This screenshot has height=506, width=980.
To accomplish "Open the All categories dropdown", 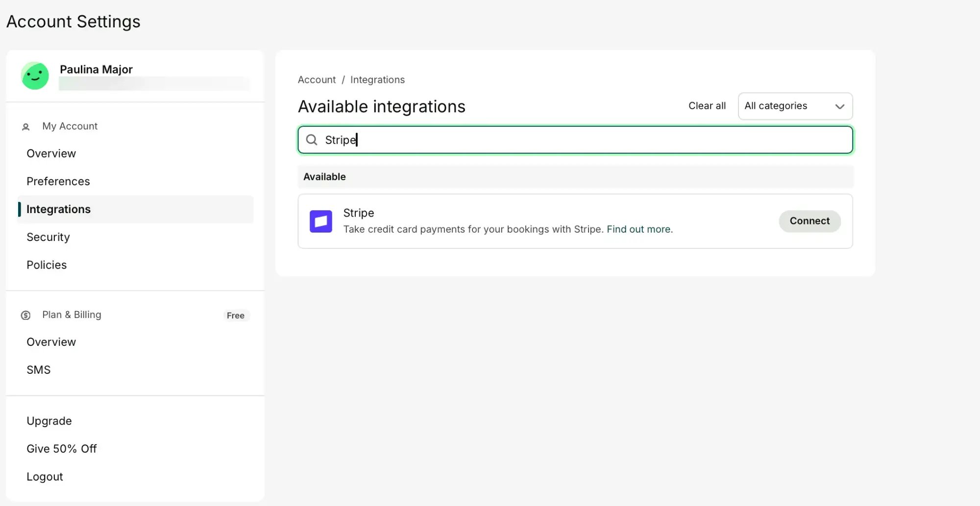I will (795, 106).
